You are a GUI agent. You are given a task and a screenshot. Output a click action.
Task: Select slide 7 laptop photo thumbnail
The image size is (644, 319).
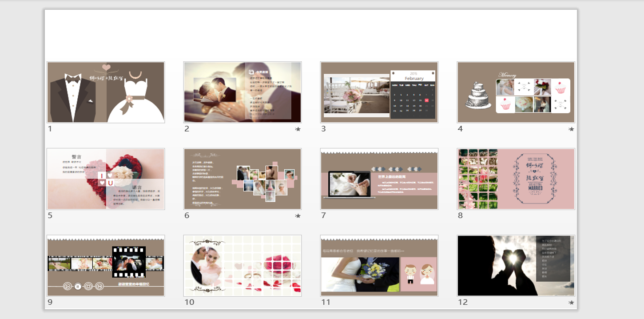pos(379,179)
